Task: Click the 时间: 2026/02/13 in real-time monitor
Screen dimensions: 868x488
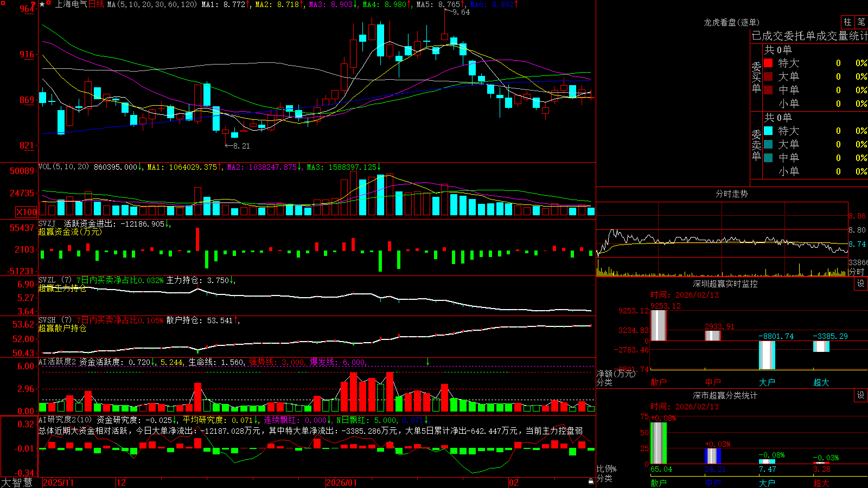Action: [685, 295]
